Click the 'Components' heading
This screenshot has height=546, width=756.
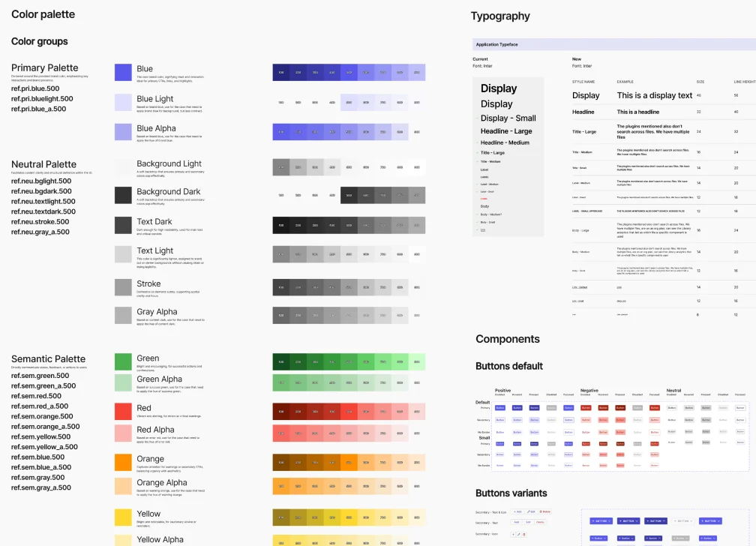(508, 339)
